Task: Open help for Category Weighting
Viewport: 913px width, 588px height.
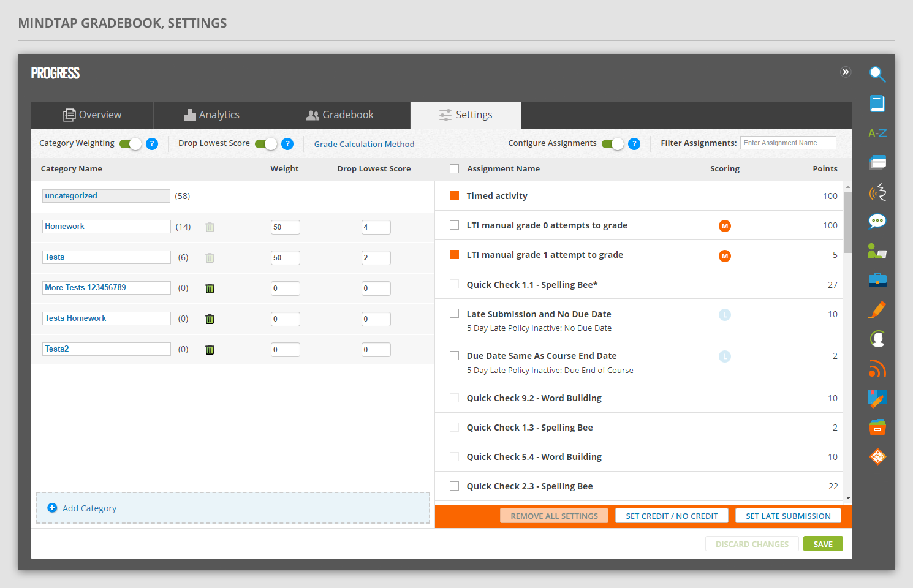Action: tap(152, 144)
